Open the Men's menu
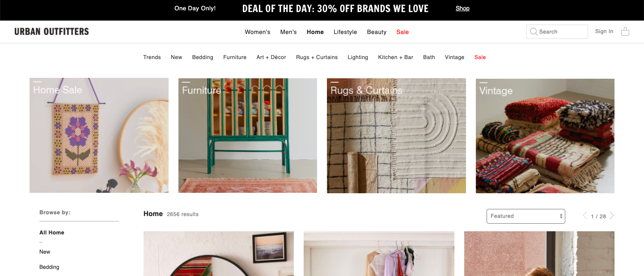Image resolution: width=644 pixels, height=276 pixels. pos(288,32)
